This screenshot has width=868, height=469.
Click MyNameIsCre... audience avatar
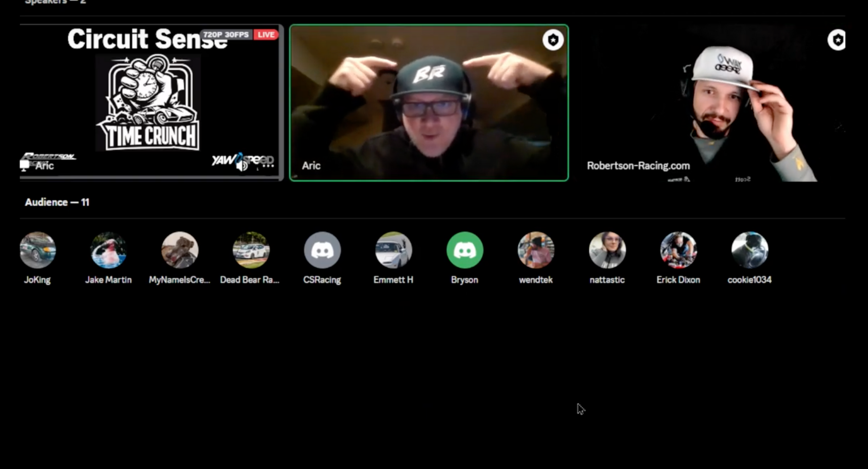180,250
